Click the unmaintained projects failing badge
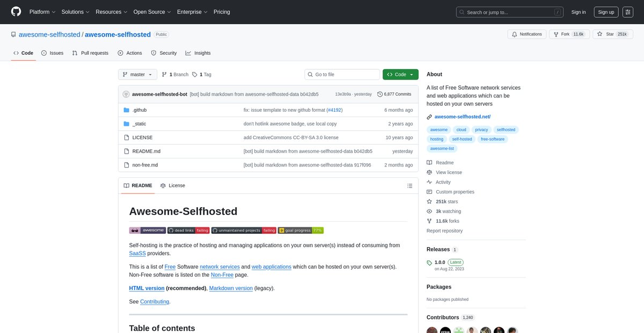Image resolution: width=644 pixels, height=333 pixels. (x=244, y=230)
